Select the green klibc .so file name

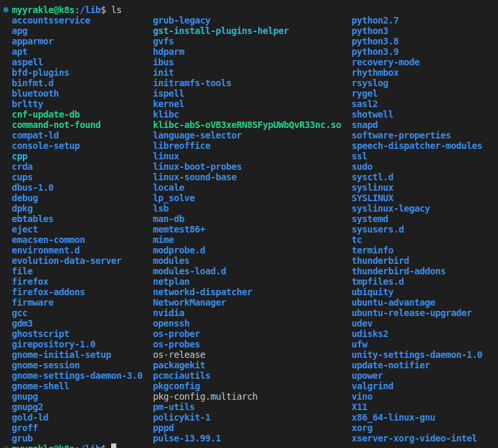click(x=247, y=125)
